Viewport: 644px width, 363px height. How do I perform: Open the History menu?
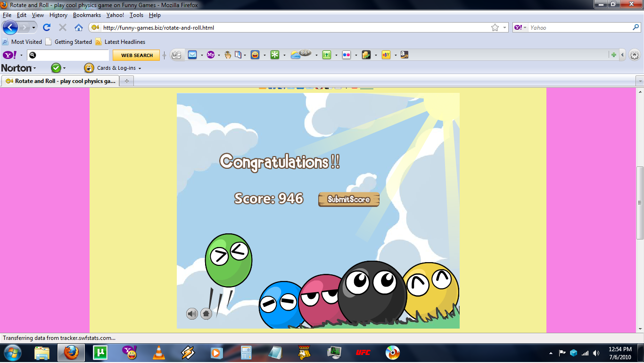(x=58, y=15)
